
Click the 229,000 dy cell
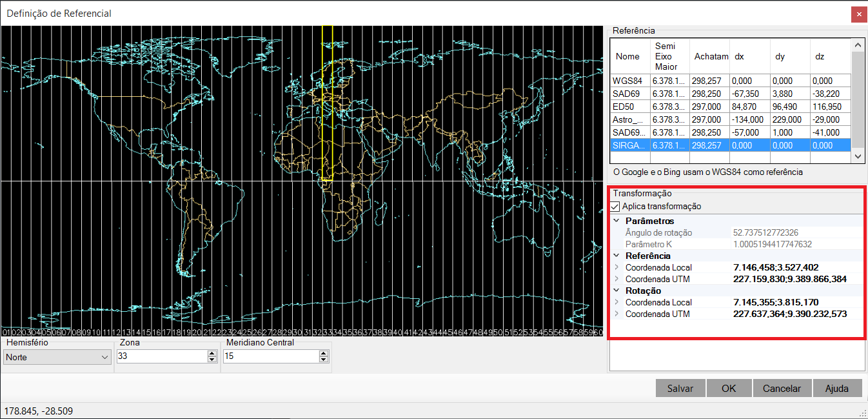pyautogui.click(x=790, y=119)
